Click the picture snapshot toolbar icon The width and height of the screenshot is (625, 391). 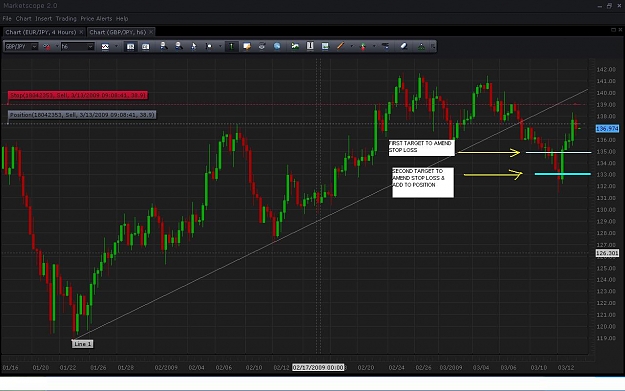325,46
